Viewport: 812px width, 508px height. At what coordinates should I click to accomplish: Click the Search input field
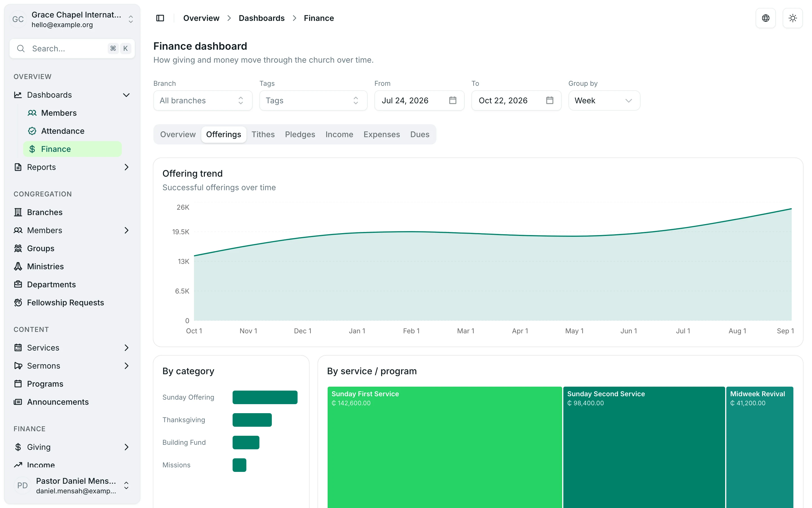(72, 48)
